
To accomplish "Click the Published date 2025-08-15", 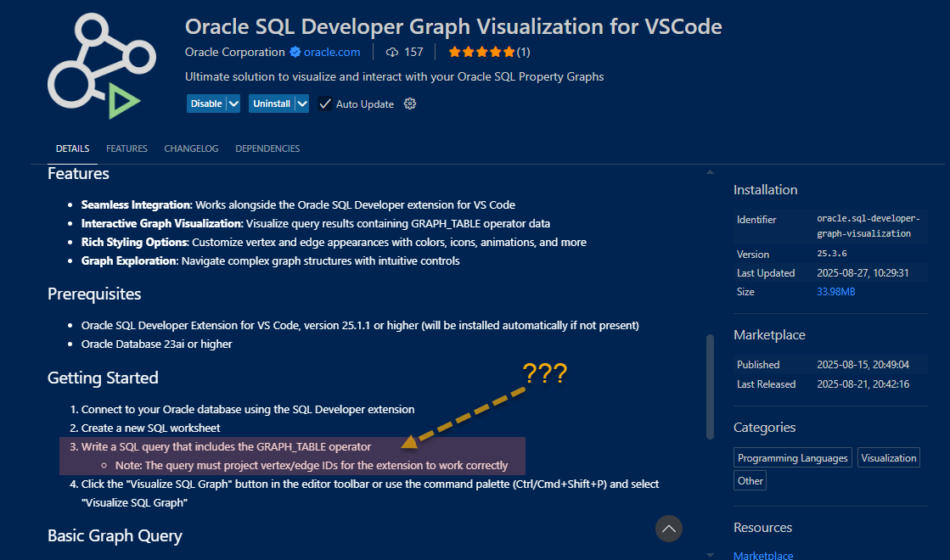I will click(863, 365).
